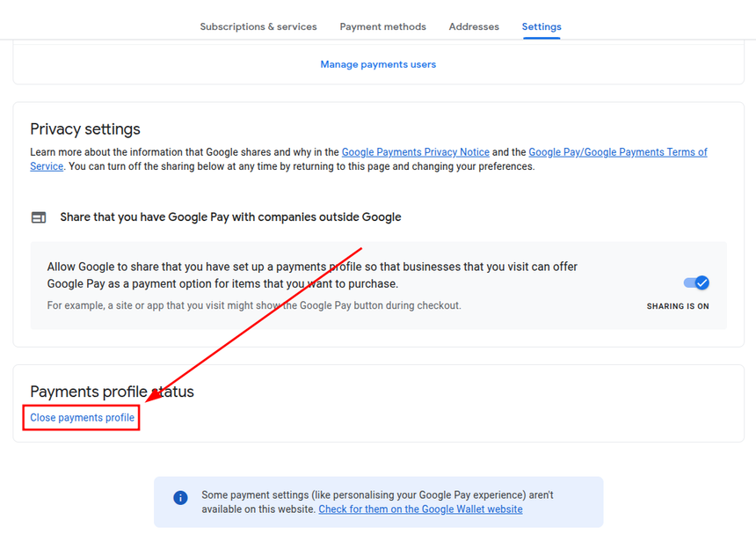Click the Close payments profile link
756x542 pixels.
[83, 418]
